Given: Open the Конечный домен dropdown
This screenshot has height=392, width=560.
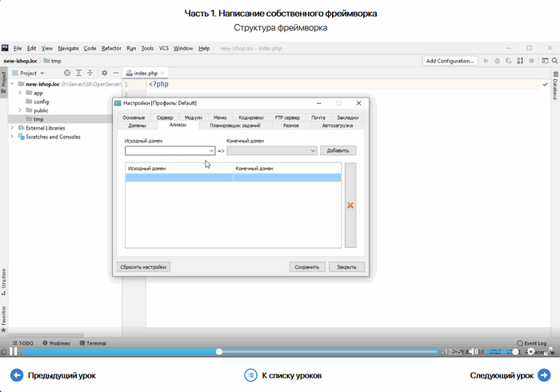Looking at the screenshot, I should [272, 150].
